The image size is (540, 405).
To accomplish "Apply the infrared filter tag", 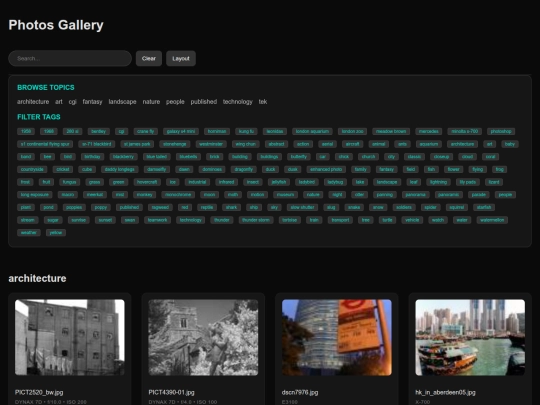I will [227, 182].
